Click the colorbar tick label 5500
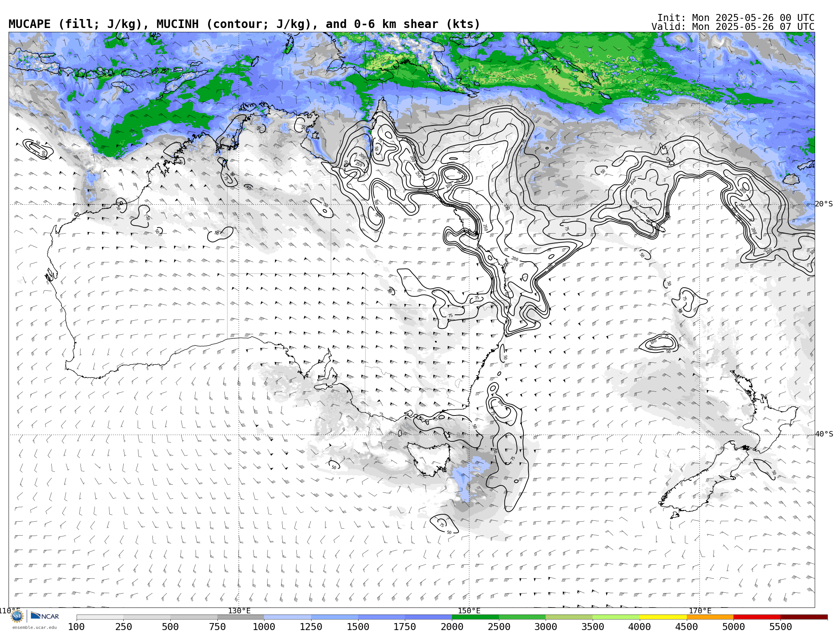840x632 pixels. 780,627
